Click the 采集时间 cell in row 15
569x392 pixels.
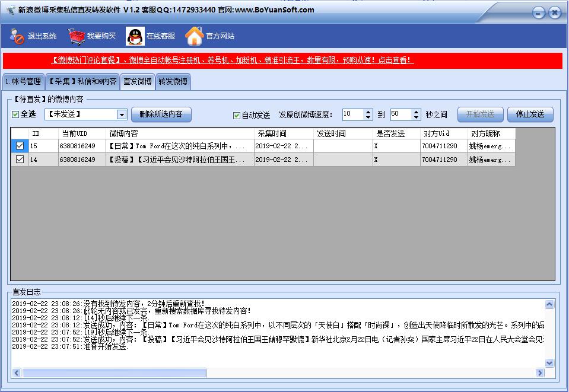(x=284, y=146)
